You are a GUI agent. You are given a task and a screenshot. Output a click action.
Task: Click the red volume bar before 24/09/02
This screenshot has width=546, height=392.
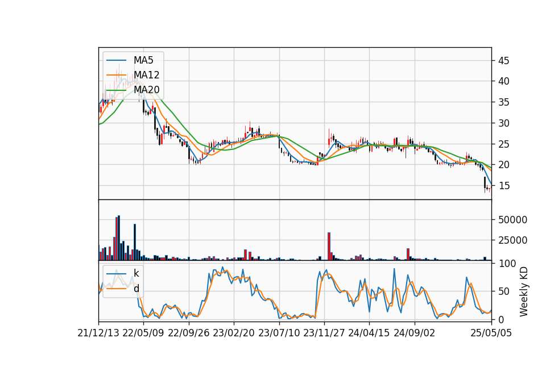(408, 255)
